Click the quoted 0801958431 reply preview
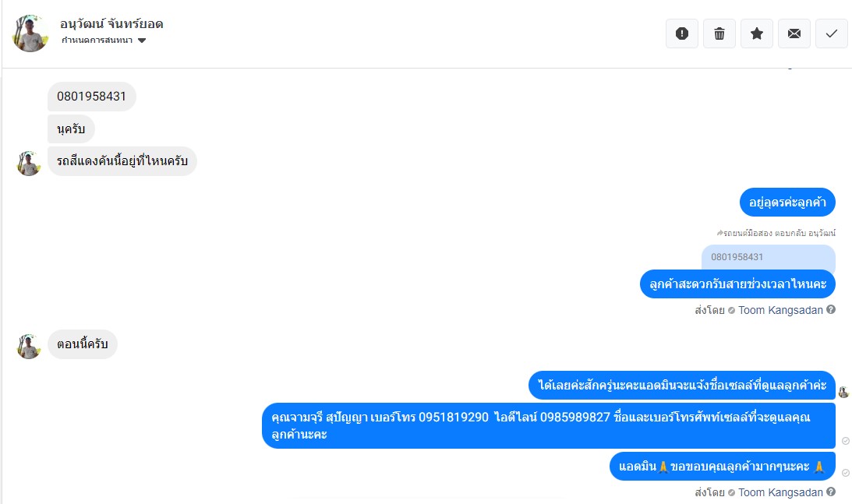 coord(768,257)
